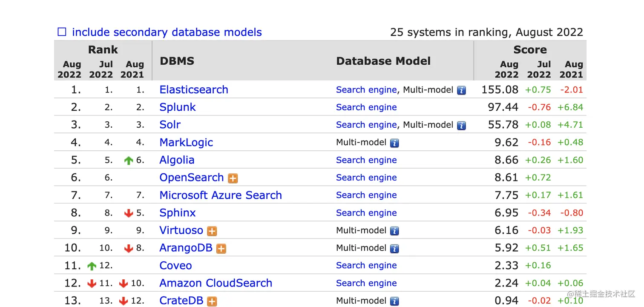
Task: Click the 25 systems in ranking text
Action: (x=487, y=32)
